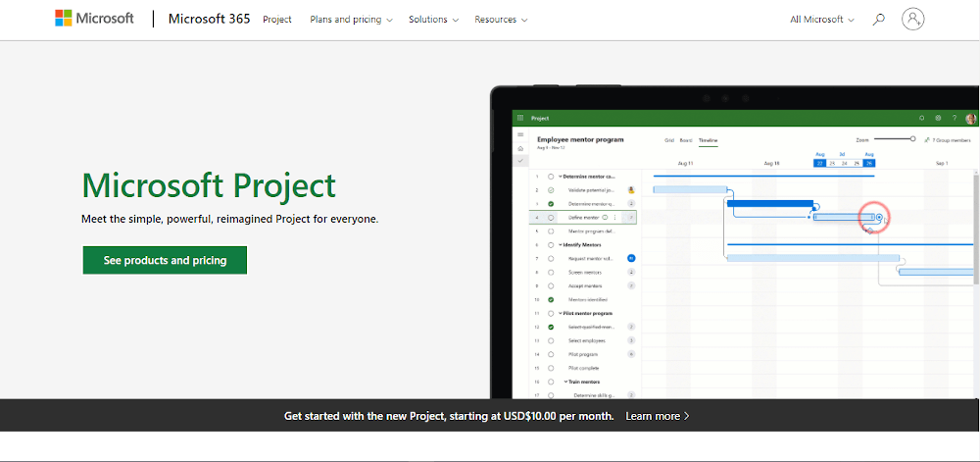Click assignee count badge on Screen mentors row
This screenshot has width=980, height=462.
631,272
